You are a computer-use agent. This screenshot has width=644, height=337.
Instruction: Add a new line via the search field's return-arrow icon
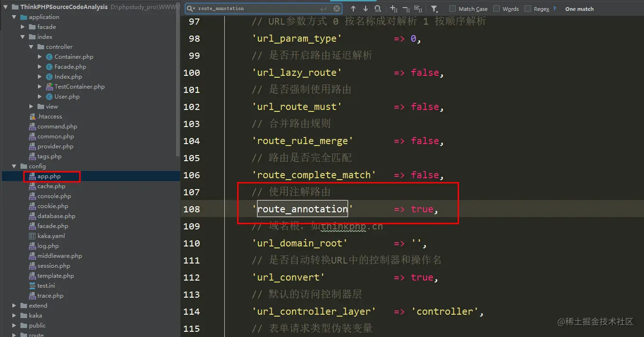[324, 9]
